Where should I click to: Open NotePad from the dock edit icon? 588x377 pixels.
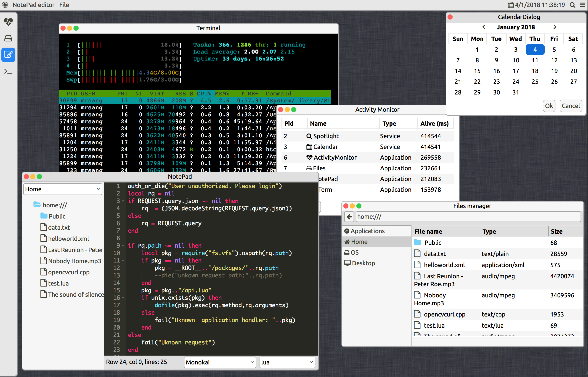pos(8,55)
